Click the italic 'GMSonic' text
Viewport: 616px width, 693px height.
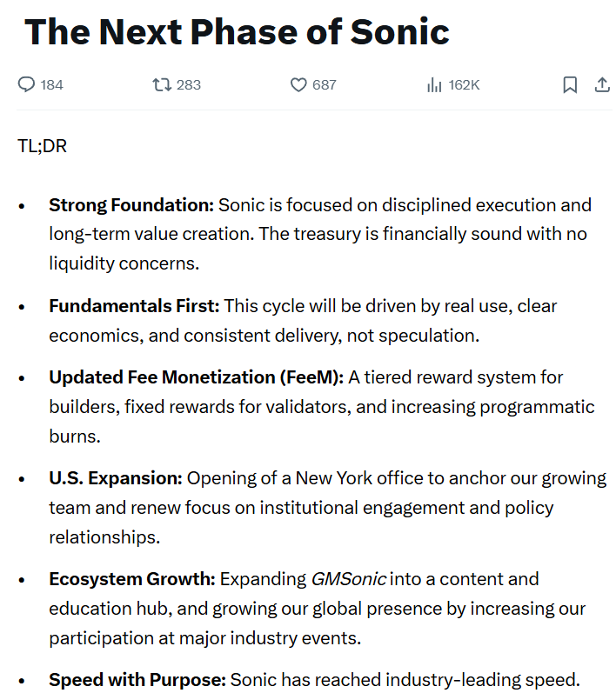349,579
